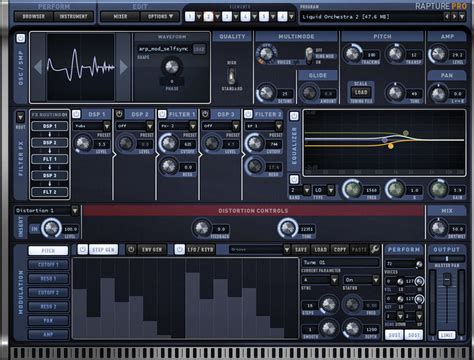Click the Pitch Tracking knob
The image size is (474, 360).
pos(352,54)
